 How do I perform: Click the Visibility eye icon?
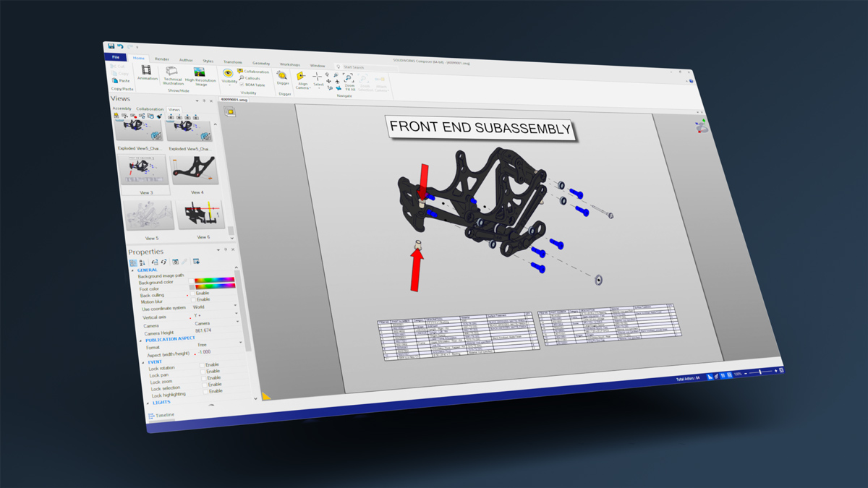[229, 73]
